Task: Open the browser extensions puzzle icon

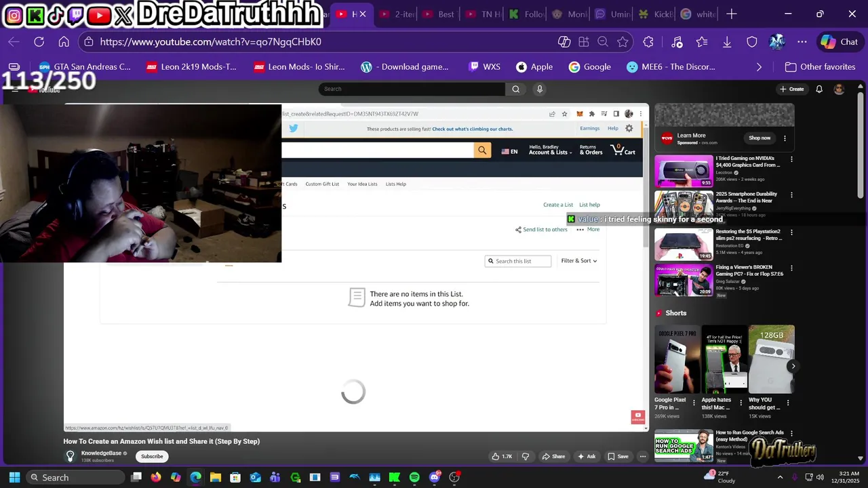Action: pyautogui.click(x=648, y=42)
